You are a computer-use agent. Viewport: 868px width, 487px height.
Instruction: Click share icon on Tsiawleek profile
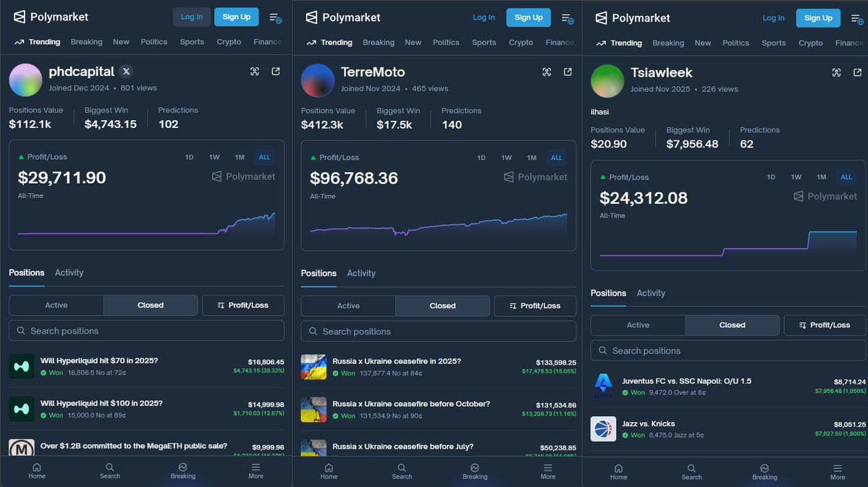click(857, 72)
